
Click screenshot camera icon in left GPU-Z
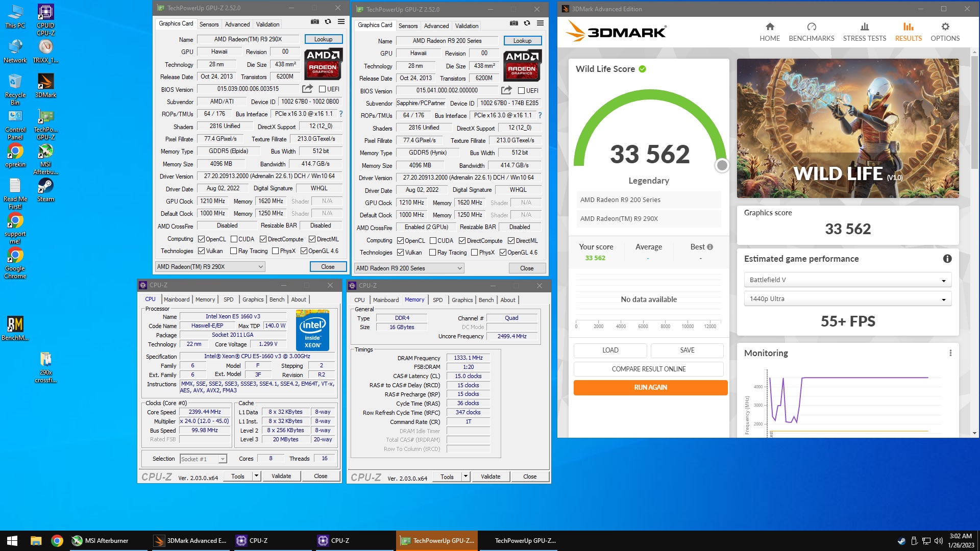(x=315, y=22)
